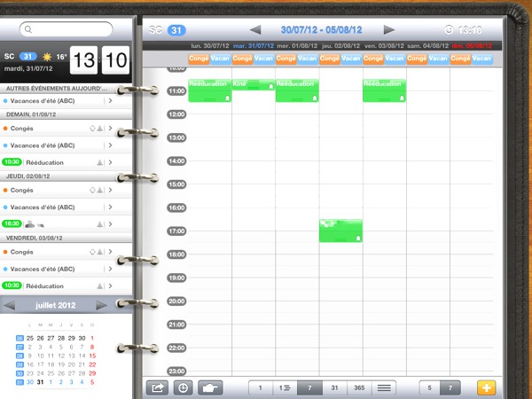Screen dimensions: 532x399
Task: Switch to the 365 year view tab
Action: click(x=359, y=387)
